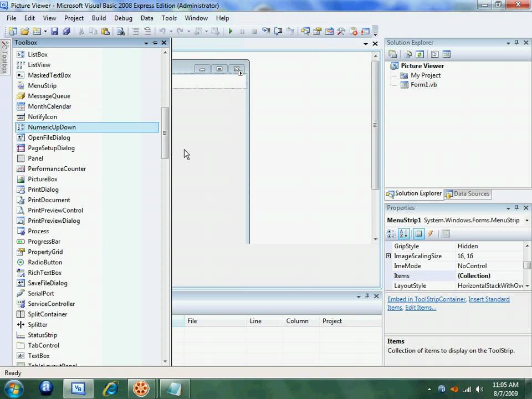
Task: Expand the ImageScalingSize property
Action: (x=388, y=256)
